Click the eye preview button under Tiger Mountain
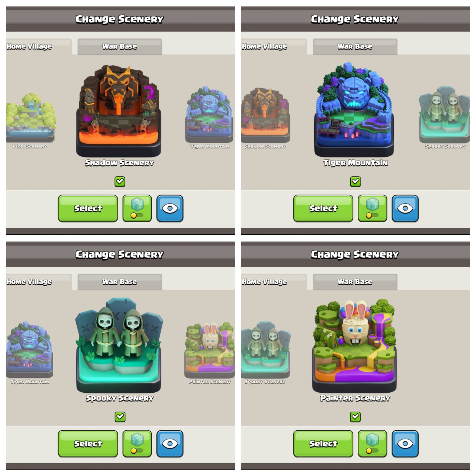476x476 pixels. [x=405, y=208]
